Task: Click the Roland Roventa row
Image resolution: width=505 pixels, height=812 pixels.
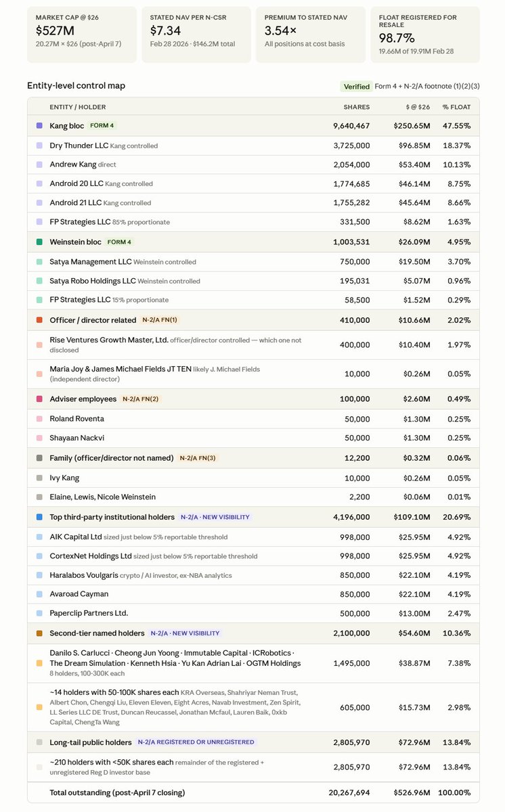Action: pyautogui.click(x=252, y=419)
